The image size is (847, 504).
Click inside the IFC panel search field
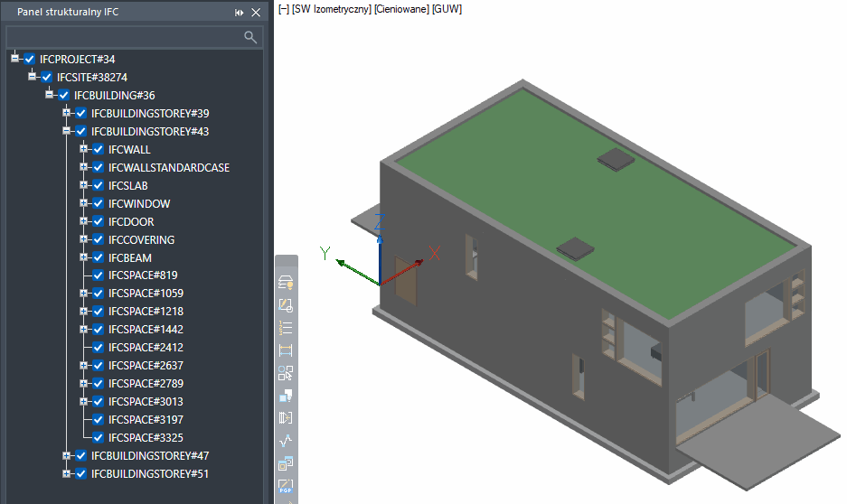(x=125, y=37)
